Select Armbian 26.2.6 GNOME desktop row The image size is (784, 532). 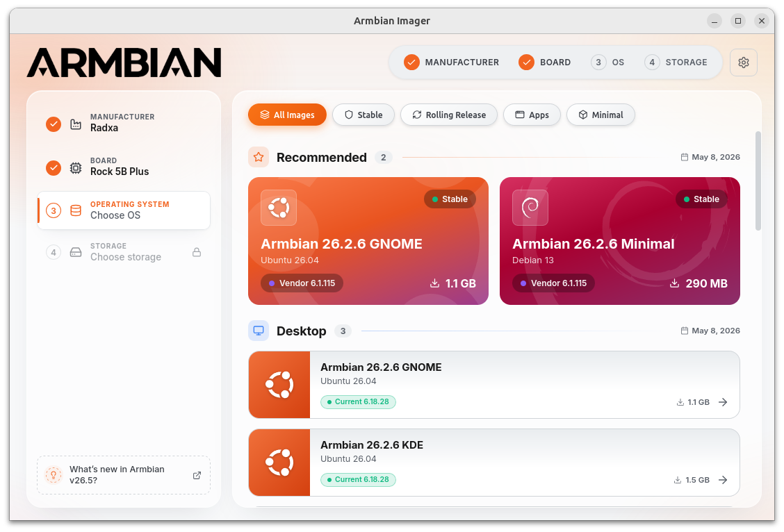pyautogui.click(x=494, y=385)
